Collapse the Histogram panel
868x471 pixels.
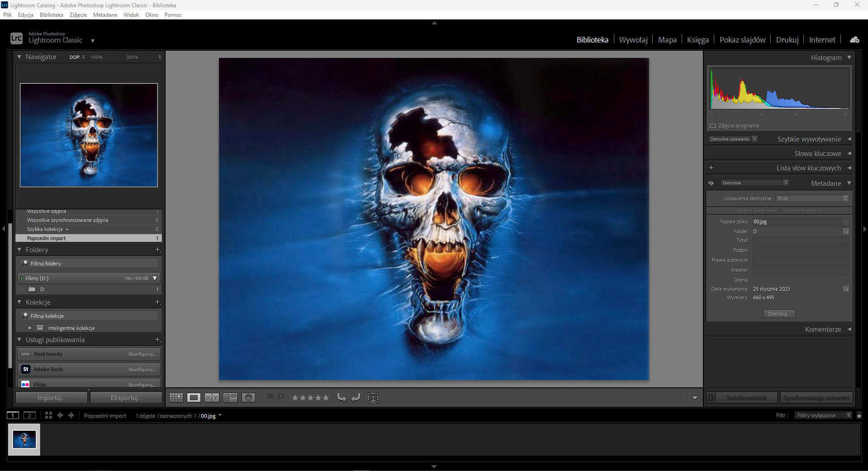849,57
